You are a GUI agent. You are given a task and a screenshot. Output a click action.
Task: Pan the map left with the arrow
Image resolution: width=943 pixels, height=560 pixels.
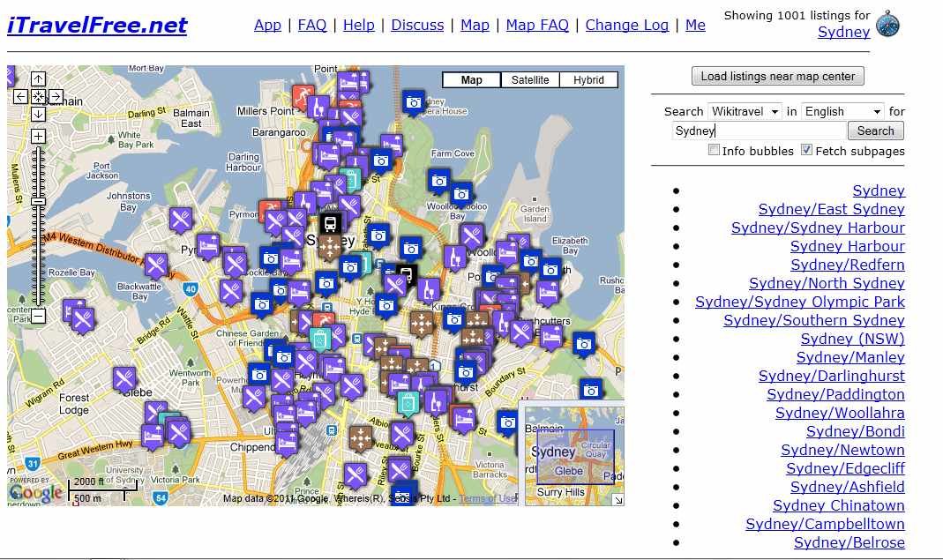click(20, 96)
